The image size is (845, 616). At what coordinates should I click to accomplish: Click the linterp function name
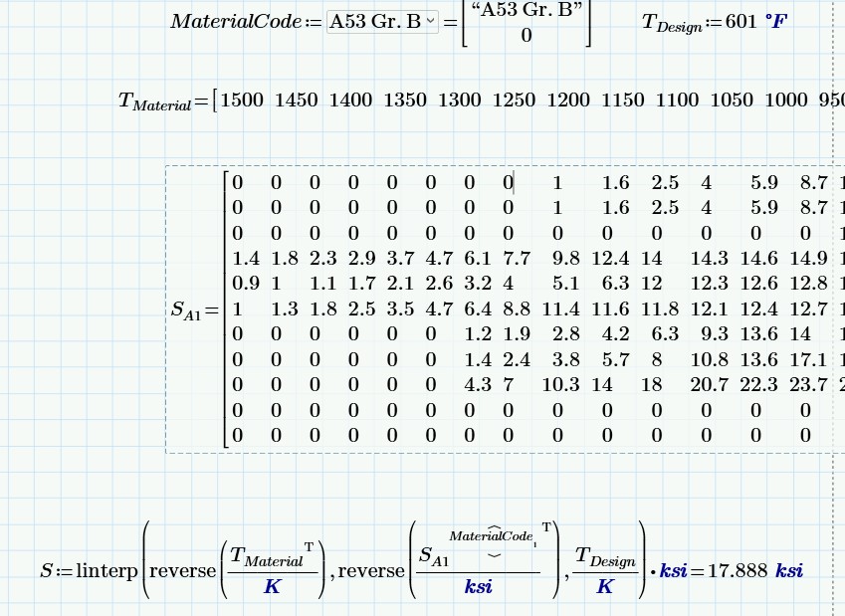[106, 570]
